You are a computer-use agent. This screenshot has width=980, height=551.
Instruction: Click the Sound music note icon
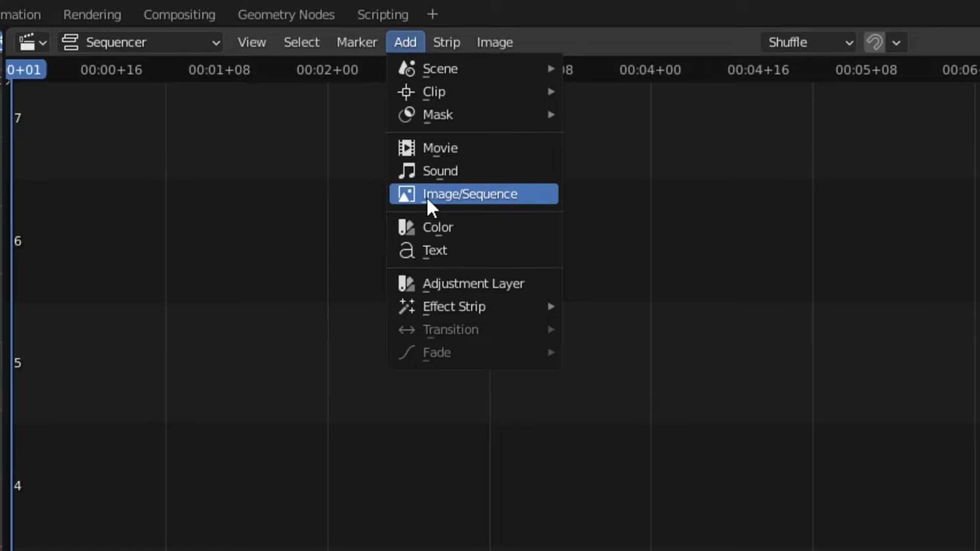[407, 171]
